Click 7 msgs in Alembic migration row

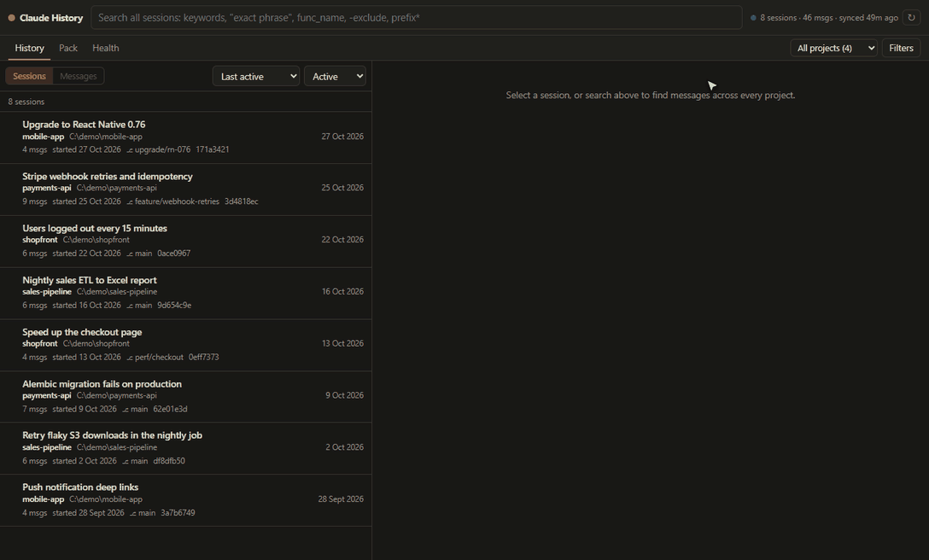point(34,410)
